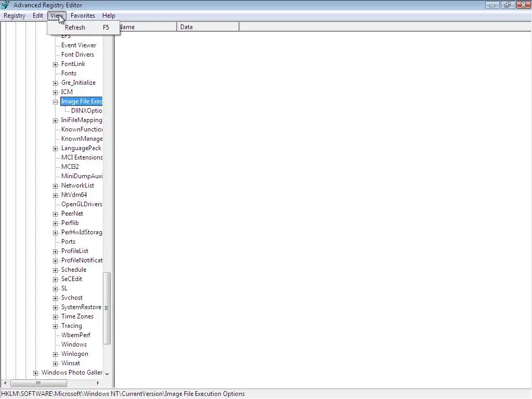
Task: Expand the ProfileNotification key
Action: tap(55, 261)
